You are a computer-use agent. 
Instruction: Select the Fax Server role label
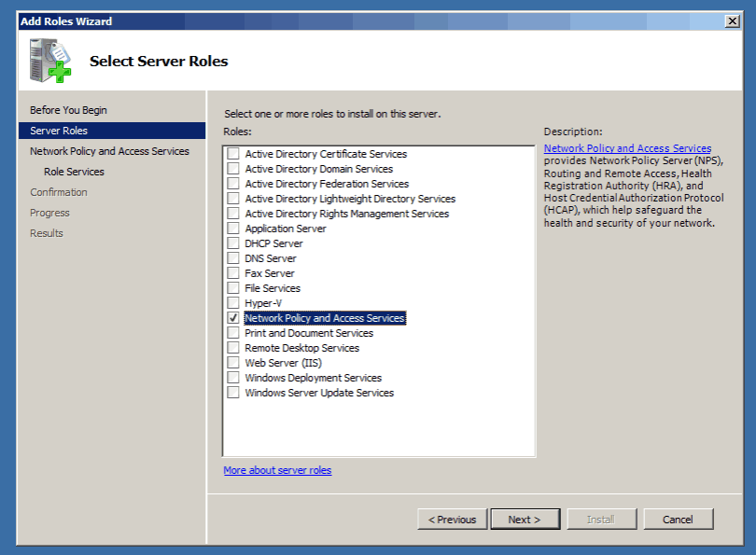tap(270, 273)
